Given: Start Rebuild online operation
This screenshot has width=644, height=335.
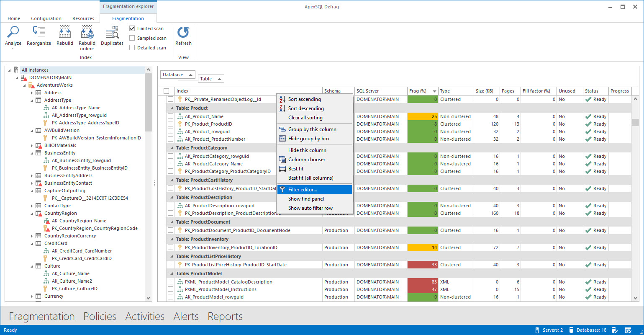Looking at the screenshot, I should coord(87,37).
